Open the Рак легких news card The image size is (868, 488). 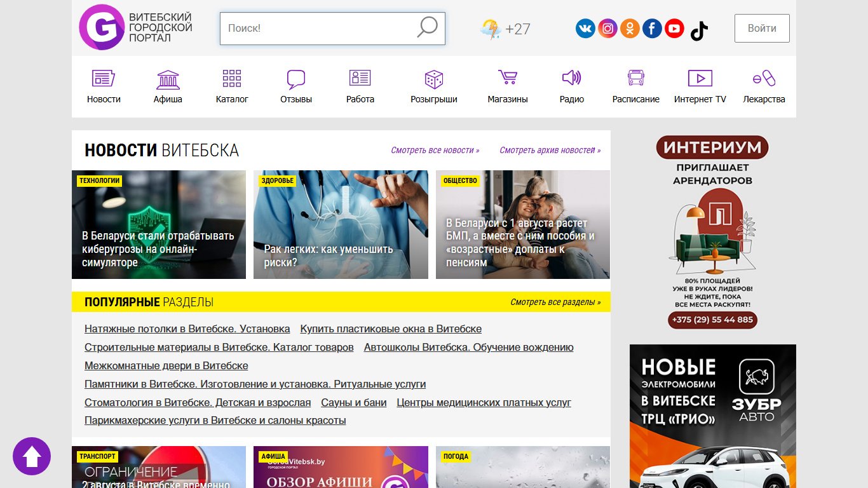click(341, 224)
